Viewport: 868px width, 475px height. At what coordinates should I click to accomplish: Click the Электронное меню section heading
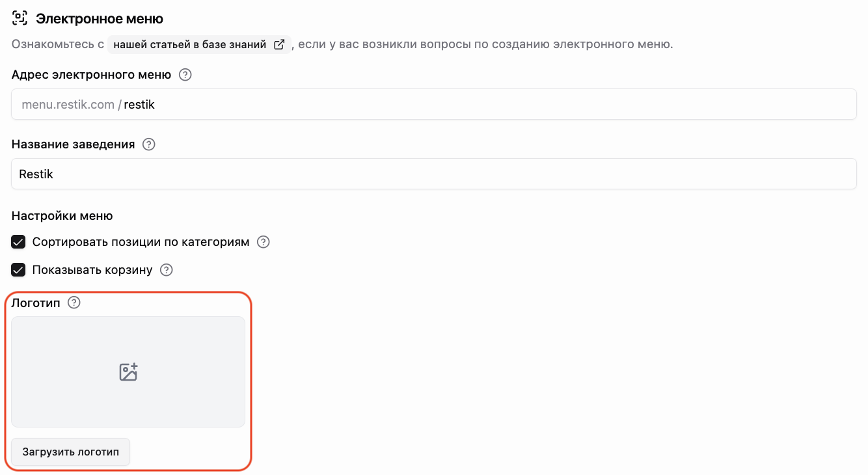click(100, 19)
